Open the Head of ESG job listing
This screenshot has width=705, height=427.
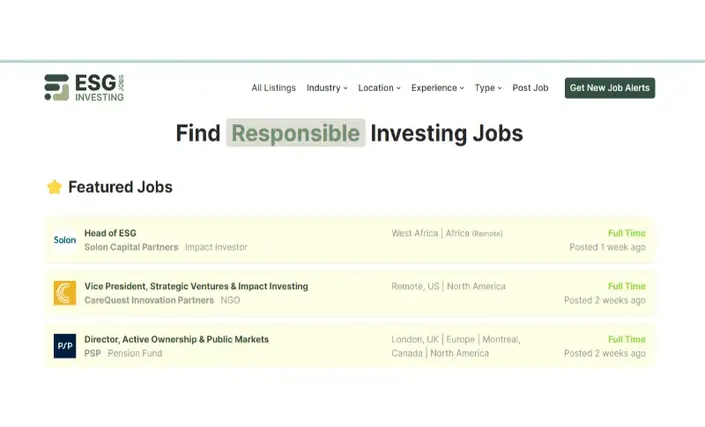coord(110,233)
